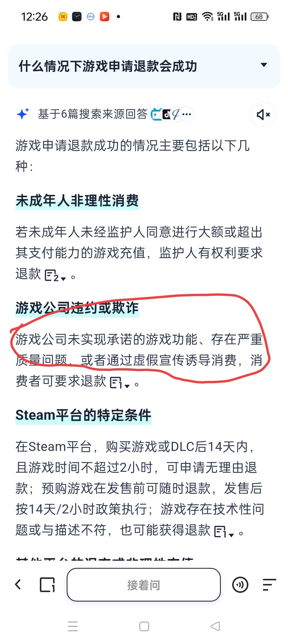
Task: Go back with the left chevron
Action: [x=18, y=584]
